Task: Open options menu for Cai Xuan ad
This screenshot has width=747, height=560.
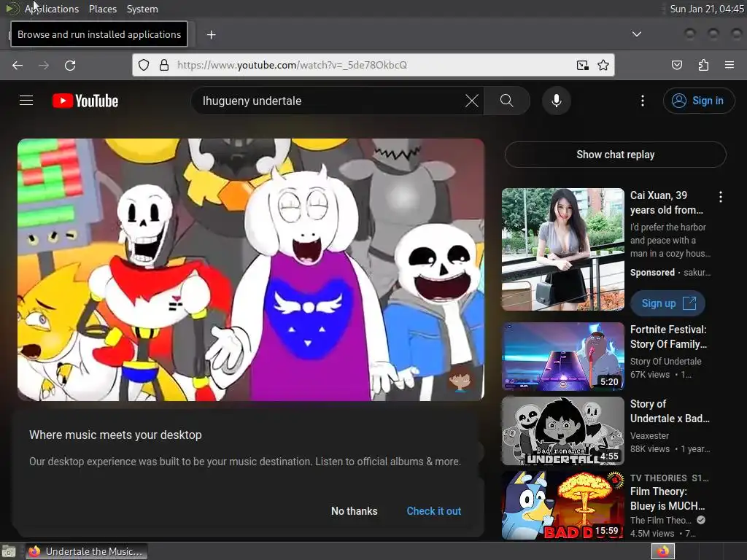Action: tap(720, 197)
